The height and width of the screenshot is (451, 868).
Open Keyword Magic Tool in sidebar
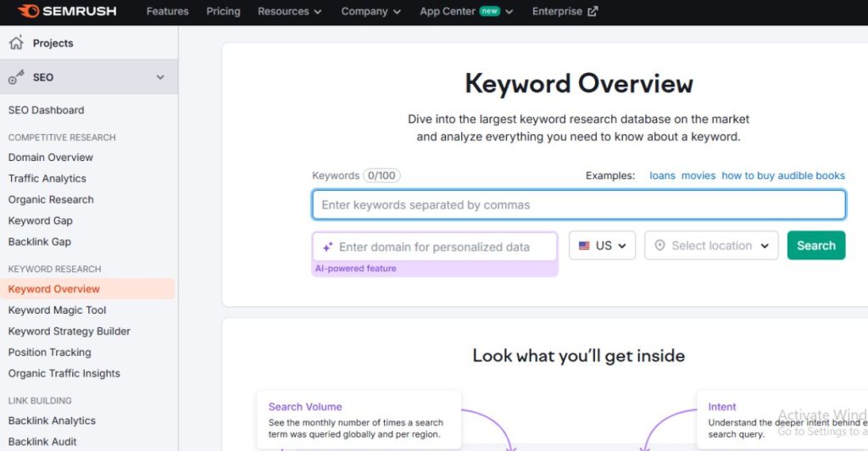(57, 310)
